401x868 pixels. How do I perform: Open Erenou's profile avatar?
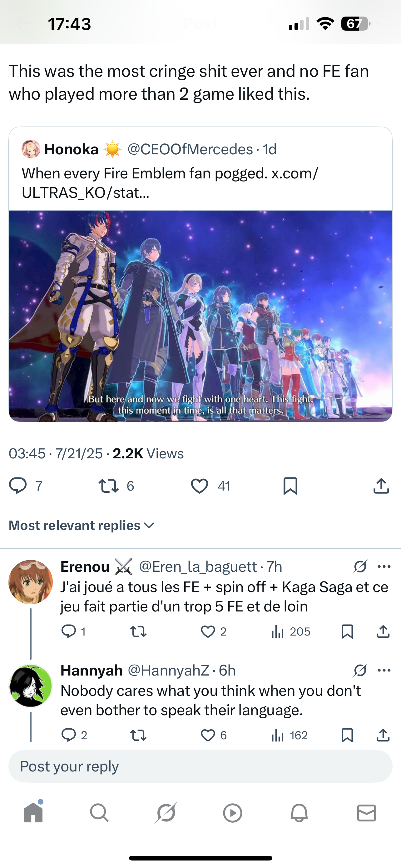pyautogui.click(x=31, y=582)
